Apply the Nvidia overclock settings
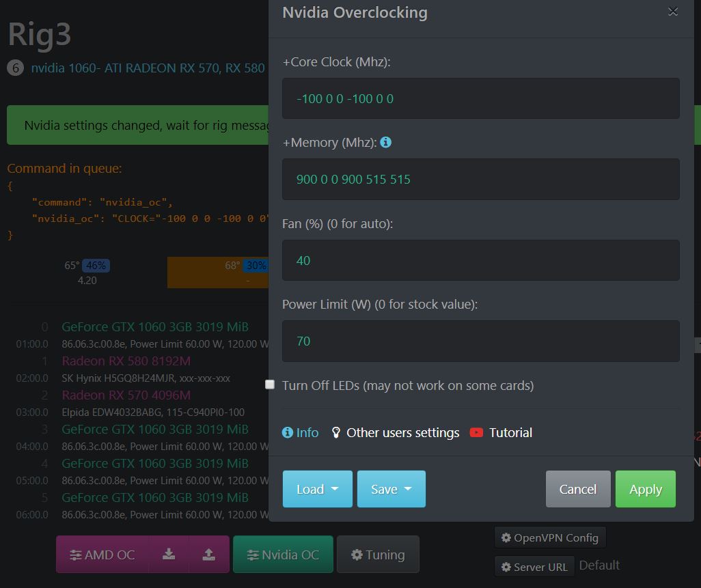 coord(645,489)
